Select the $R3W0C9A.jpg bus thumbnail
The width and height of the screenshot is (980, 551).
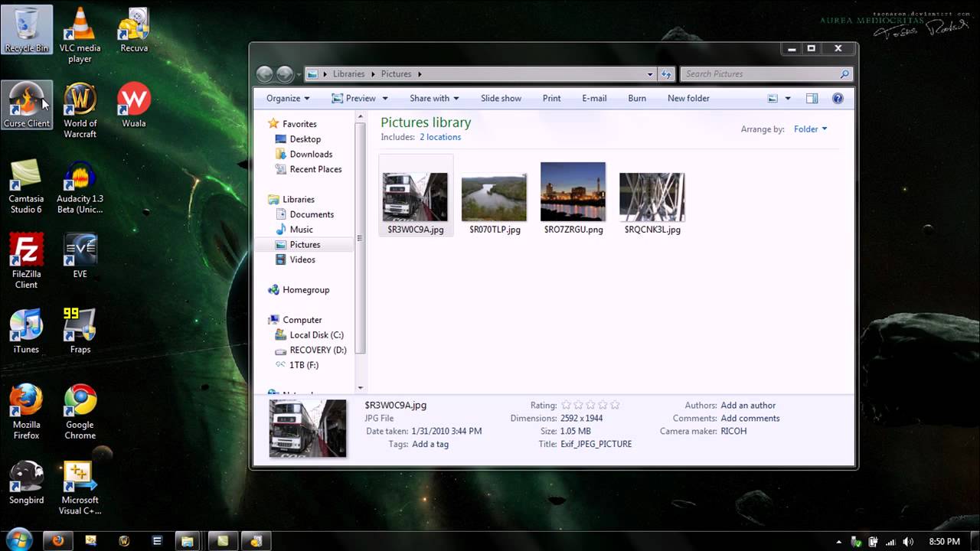(416, 196)
